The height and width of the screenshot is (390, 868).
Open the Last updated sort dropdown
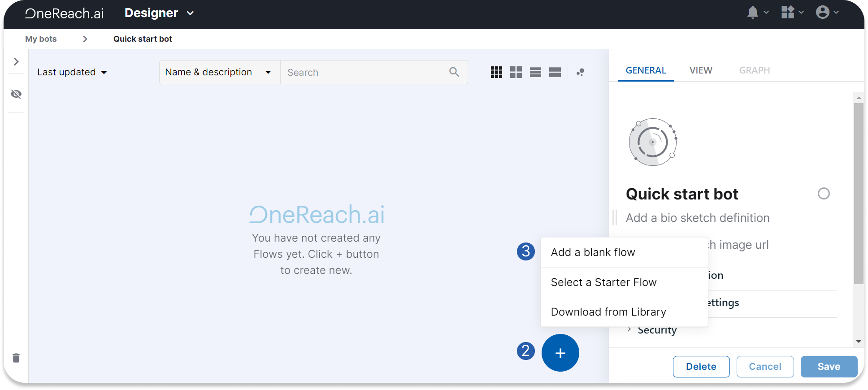pyautogui.click(x=72, y=72)
